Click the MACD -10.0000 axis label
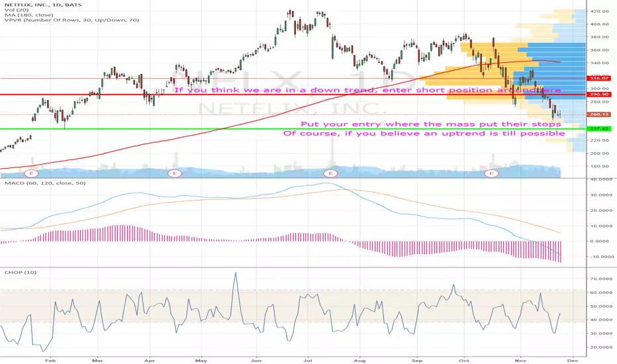This screenshot has width=617, height=364. (x=601, y=257)
